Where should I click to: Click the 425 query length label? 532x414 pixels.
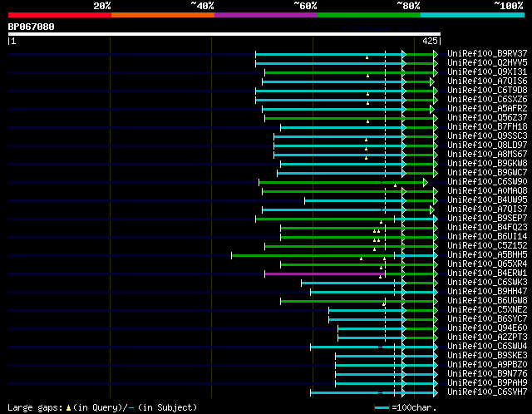click(x=430, y=41)
